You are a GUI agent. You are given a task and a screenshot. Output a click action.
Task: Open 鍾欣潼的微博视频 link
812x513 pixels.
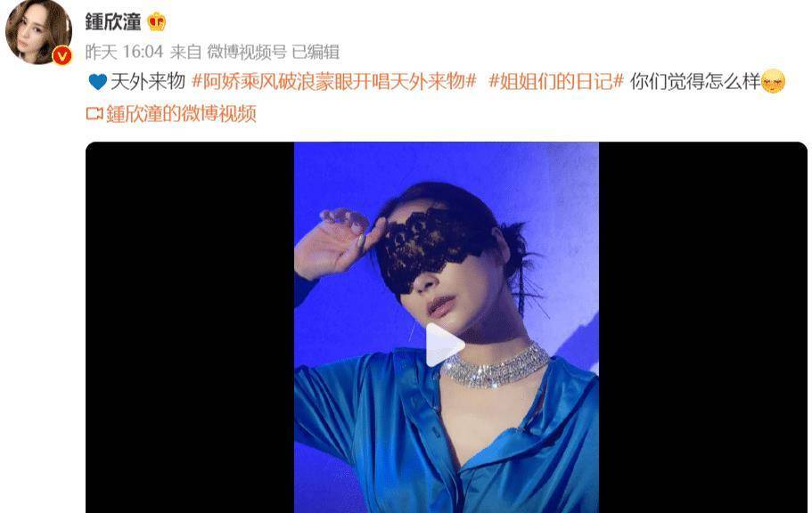pos(181,113)
